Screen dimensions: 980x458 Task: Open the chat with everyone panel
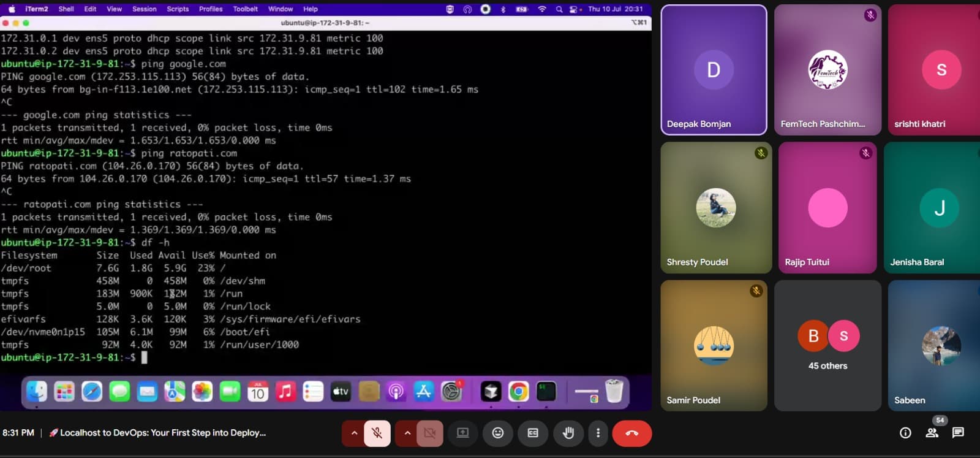pyautogui.click(x=958, y=433)
